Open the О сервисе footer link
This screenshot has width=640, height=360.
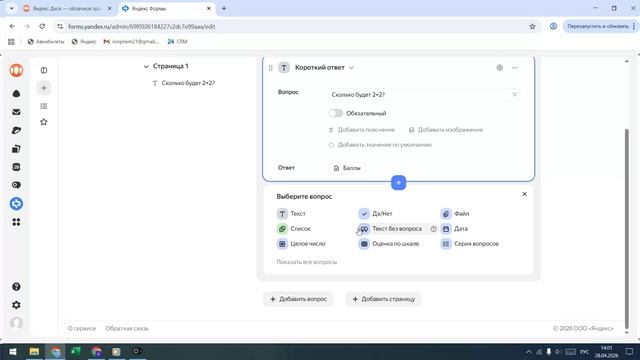point(82,328)
